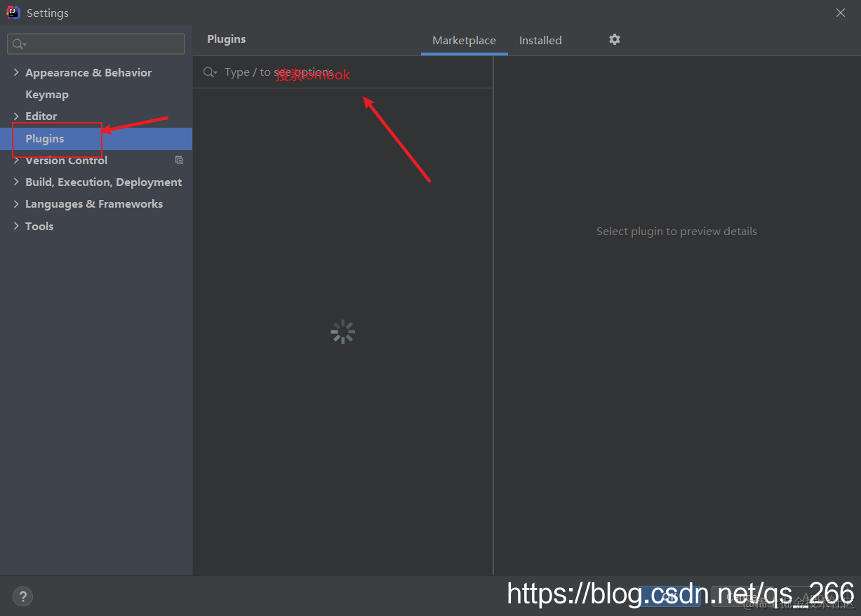Expand the Appearance & Behavior chevron

tap(16, 72)
